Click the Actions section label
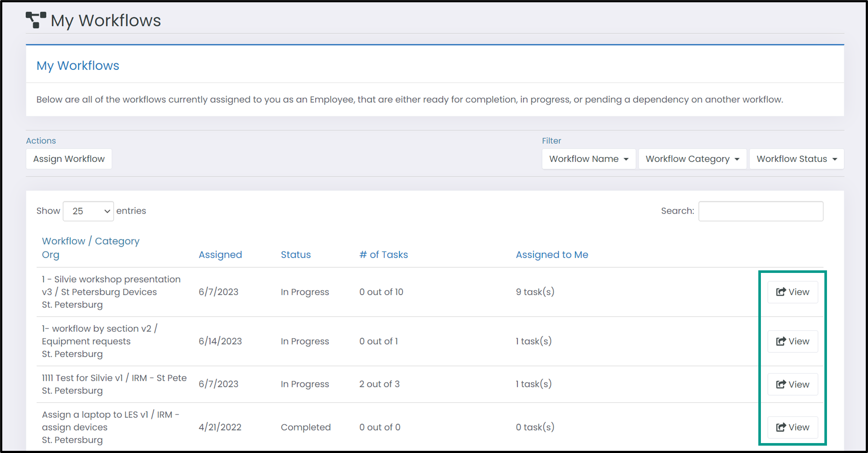 (41, 141)
